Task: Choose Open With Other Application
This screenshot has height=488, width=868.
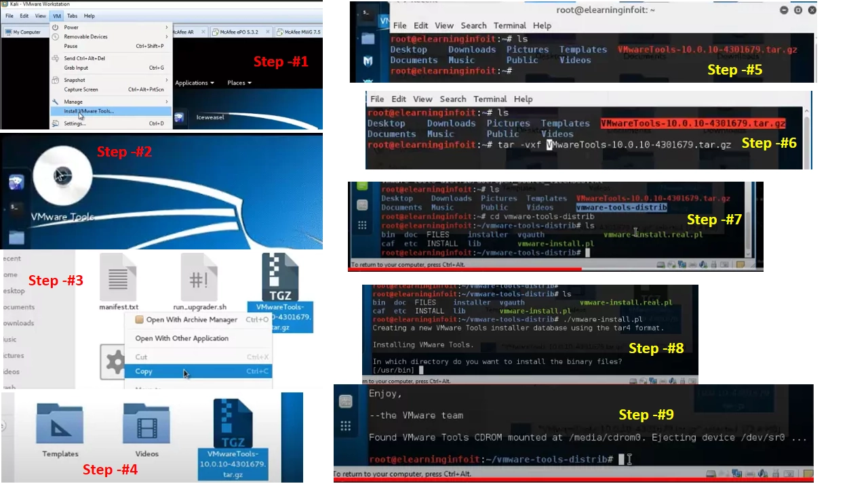Action: (198, 338)
